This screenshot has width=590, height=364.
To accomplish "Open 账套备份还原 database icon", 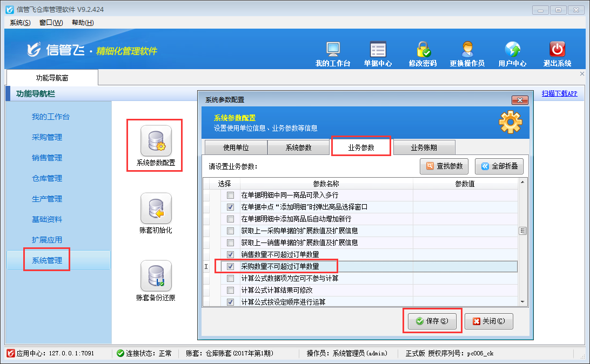I will (x=156, y=275).
